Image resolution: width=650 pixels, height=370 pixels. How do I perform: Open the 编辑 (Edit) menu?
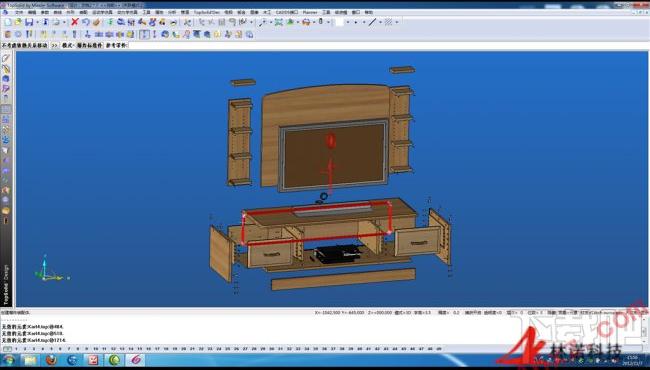click(32, 12)
